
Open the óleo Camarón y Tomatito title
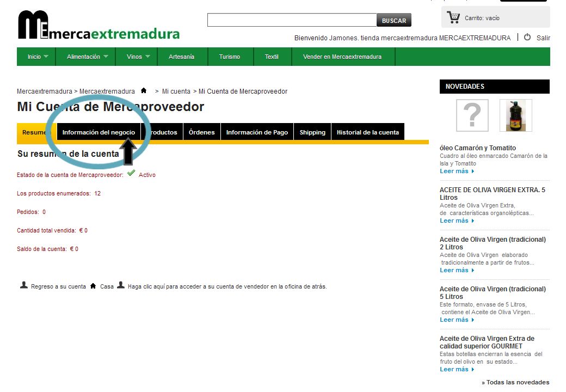478,148
